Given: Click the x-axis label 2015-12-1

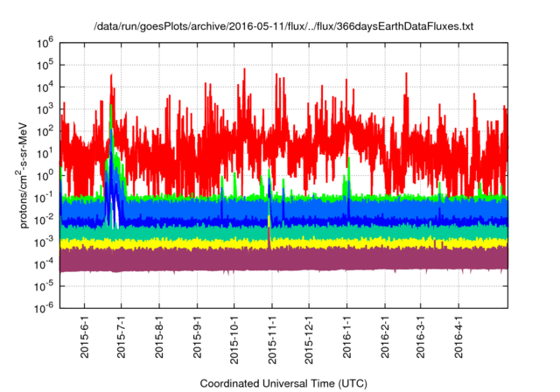Looking at the screenshot, I should click(x=309, y=339).
